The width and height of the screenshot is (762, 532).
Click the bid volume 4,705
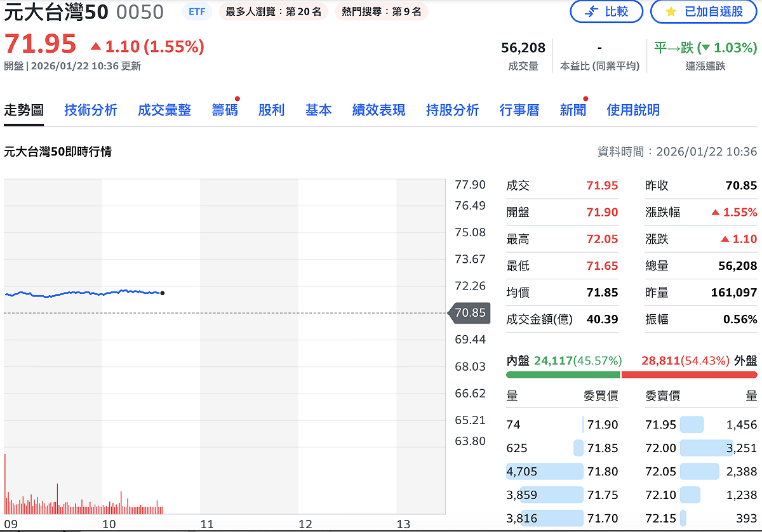click(521, 472)
